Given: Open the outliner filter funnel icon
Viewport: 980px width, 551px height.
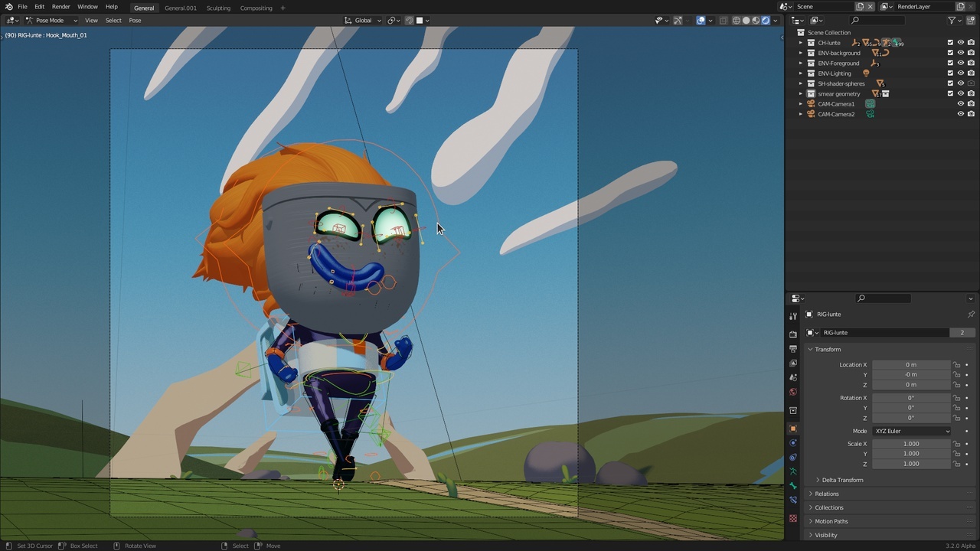Looking at the screenshot, I should coord(952,21).
